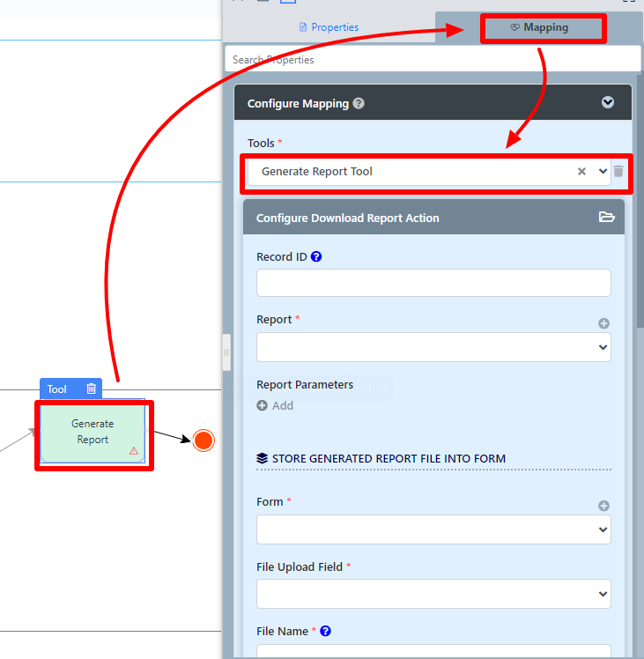
Task: Focus the Record ID input field
Action: click(433, 283)
